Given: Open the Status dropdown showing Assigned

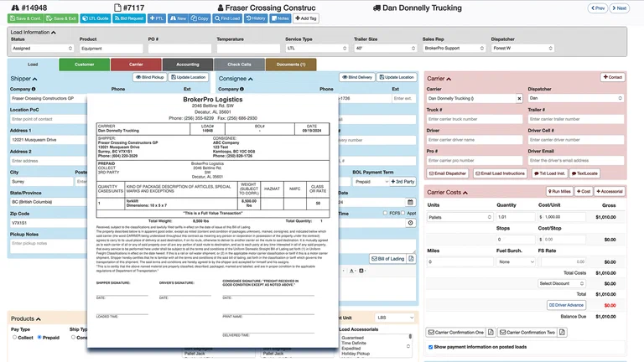Looking at the screenshot, I should point(42,49).
